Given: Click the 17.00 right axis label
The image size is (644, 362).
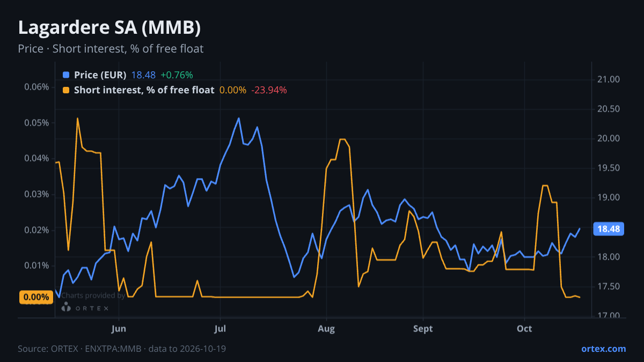Looking at the screenshot, I should (x=608, y=316).
